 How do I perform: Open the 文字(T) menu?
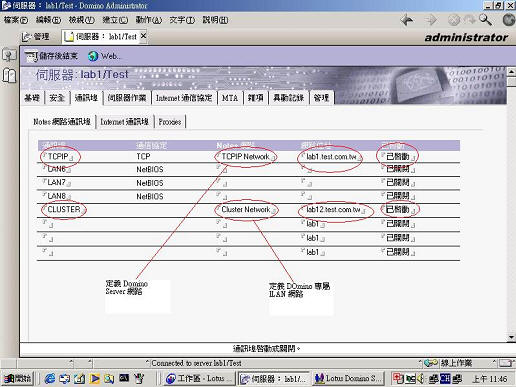(x=182, y=20)
